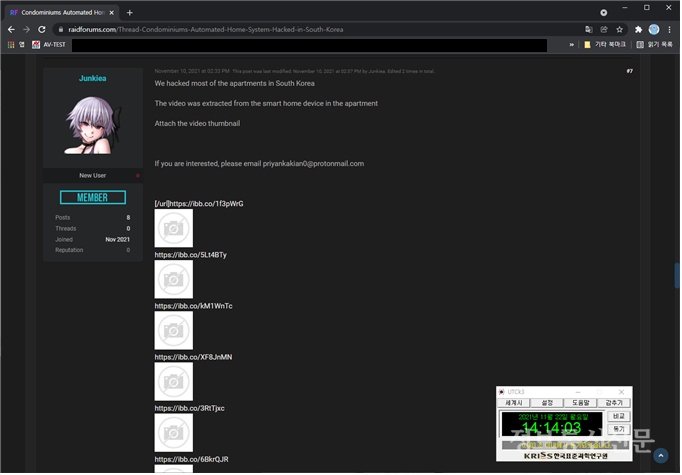682x475 pixels.
Task: Open a new browser tab with the plus icon
Action: click(x=130, y=12)
